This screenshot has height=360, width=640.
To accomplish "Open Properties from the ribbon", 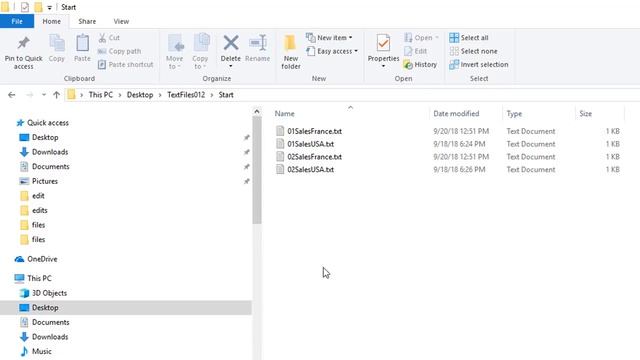I will [383, 48].
